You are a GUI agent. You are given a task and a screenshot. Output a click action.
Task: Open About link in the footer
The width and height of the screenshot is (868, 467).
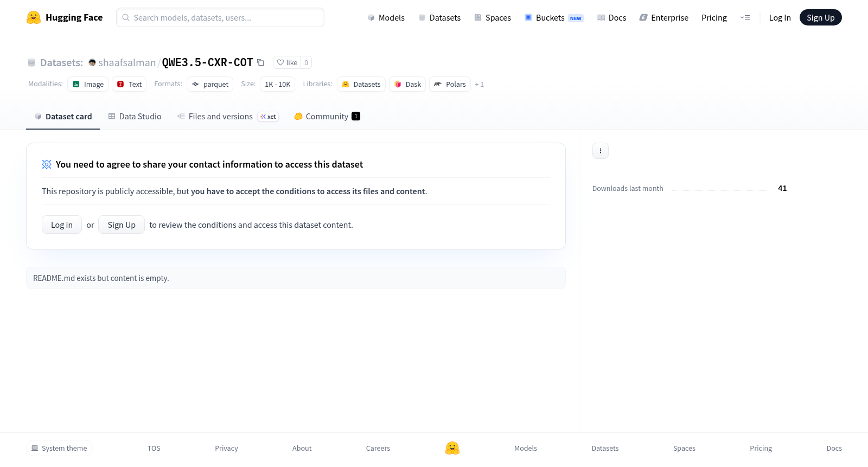click(302, 448)
